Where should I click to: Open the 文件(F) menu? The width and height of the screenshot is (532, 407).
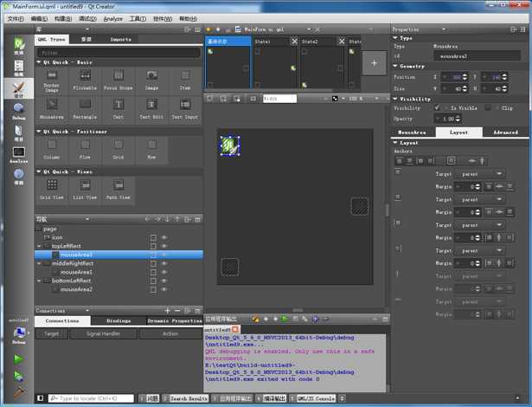tap(16, 18)
